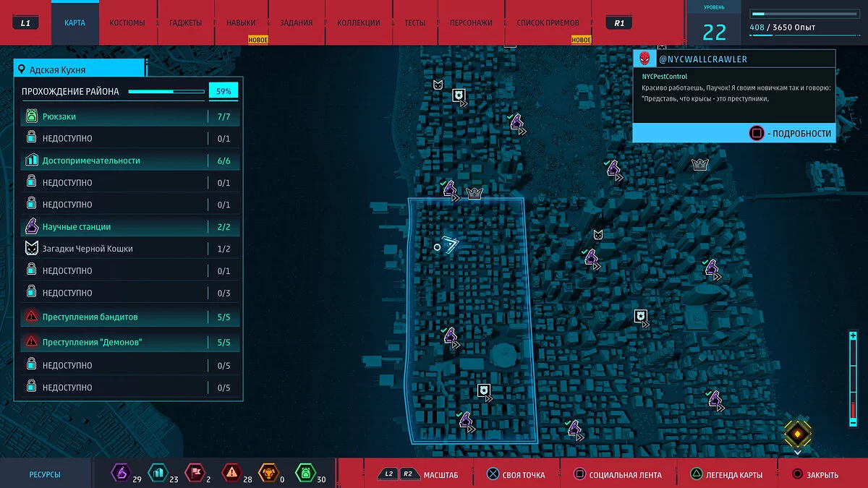
Task: Click the 59% completion value
Action: coord(224,92)
